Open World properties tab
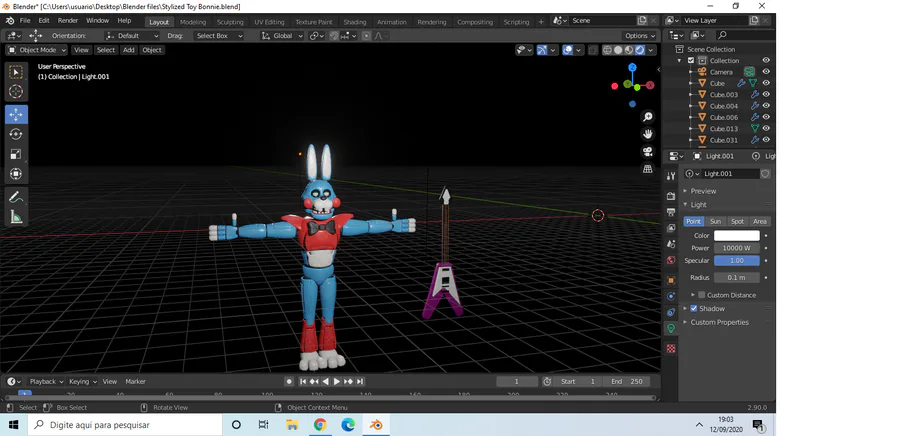This screenshot has height=436, width=900. (670, 260)
